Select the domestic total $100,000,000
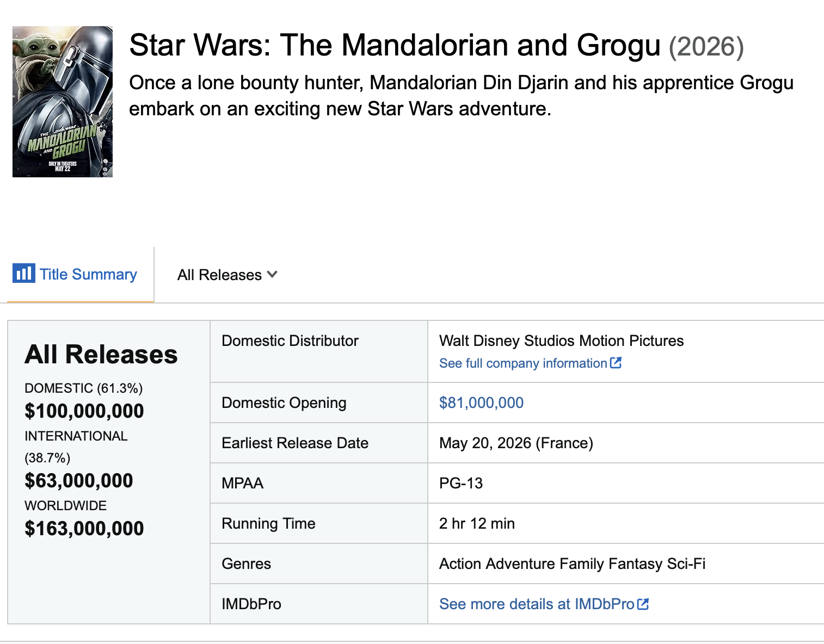The width and height of the screenshot is (824, 644). 84,411
